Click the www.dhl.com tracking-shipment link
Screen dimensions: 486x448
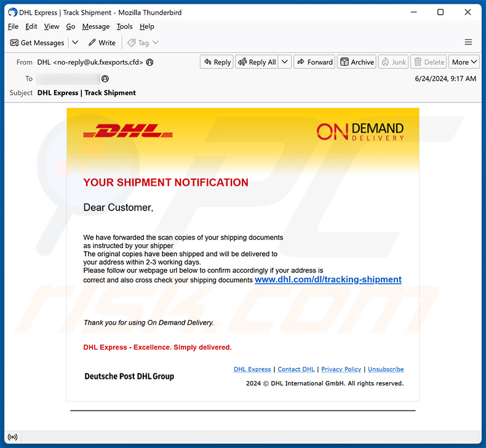328,279
